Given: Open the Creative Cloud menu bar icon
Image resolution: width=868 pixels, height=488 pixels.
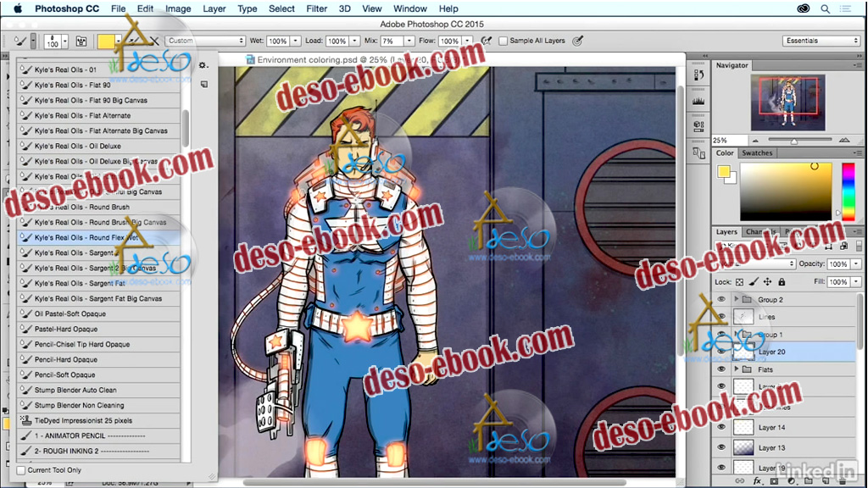Looking at the screenshot, I should tap(804, 8).
